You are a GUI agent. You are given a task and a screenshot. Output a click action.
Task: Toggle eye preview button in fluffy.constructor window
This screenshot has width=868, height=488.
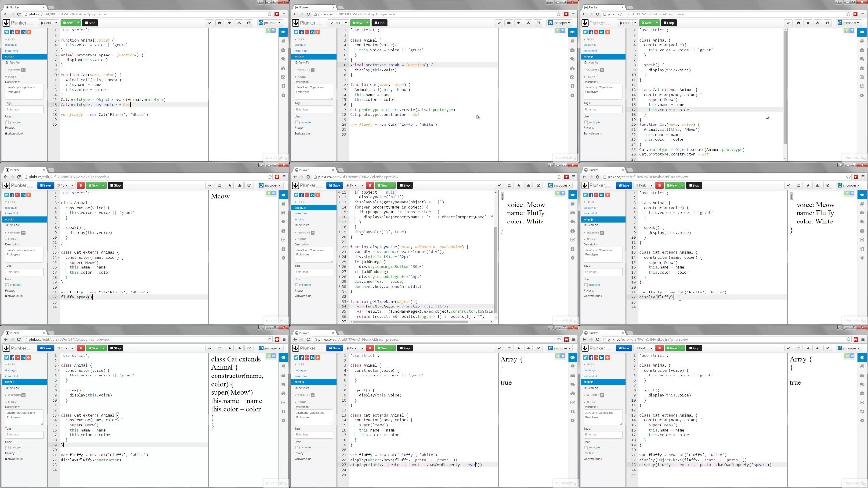(284, 357)
